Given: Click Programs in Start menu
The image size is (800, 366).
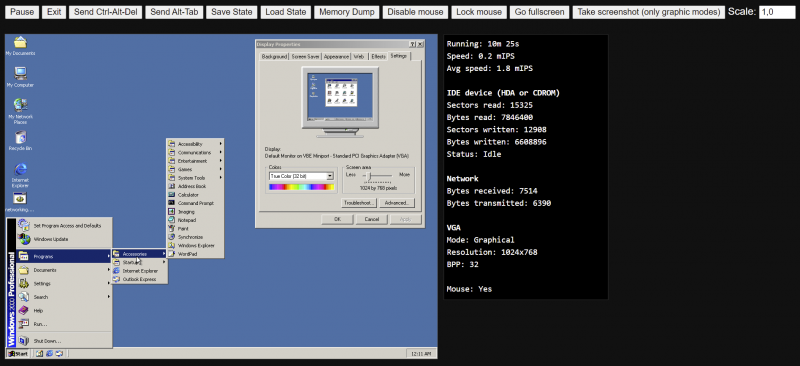Looking at the screenshot, I should pyautogui.click(x=64, y=256).
